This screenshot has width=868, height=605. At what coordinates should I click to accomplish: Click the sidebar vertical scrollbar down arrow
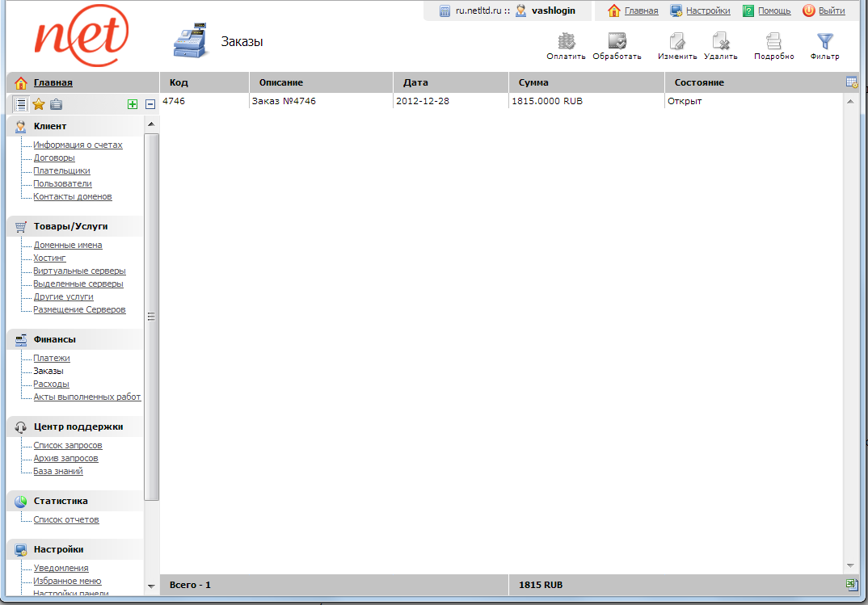click(x=151, y=585)
